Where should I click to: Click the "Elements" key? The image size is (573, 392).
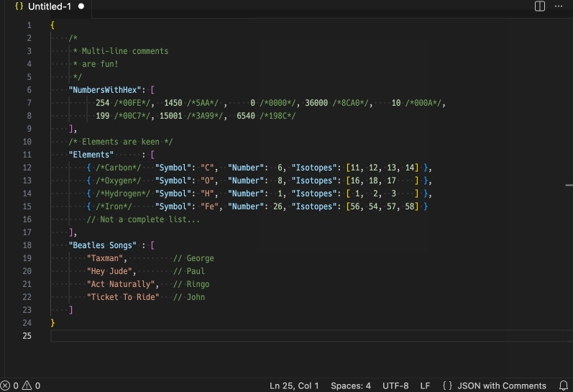(x=91, y=155)
